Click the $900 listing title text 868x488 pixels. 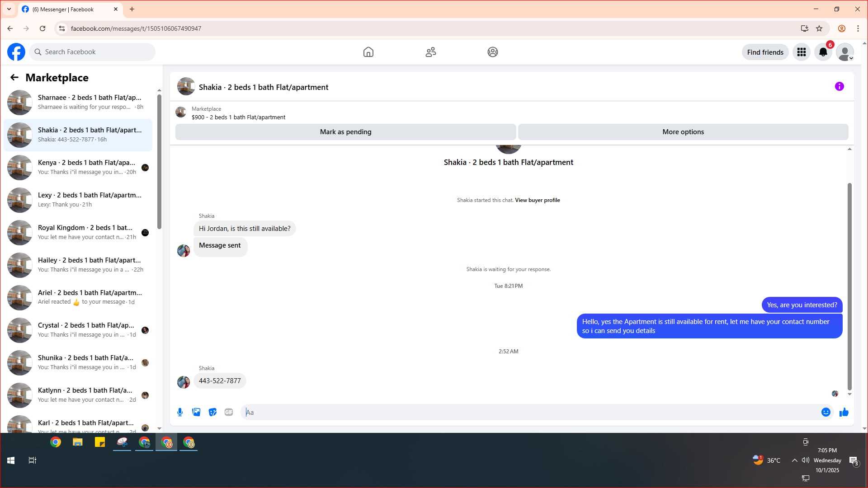click(x=238, y=117)
